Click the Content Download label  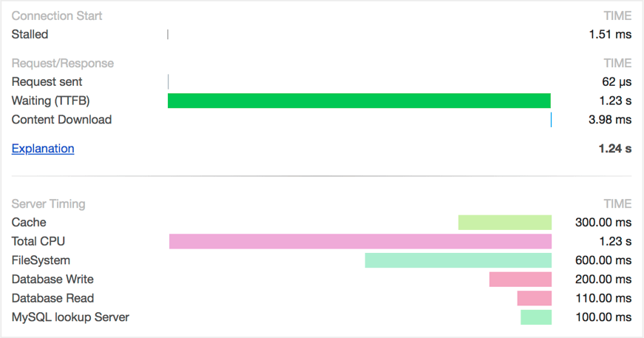(61, 120)
